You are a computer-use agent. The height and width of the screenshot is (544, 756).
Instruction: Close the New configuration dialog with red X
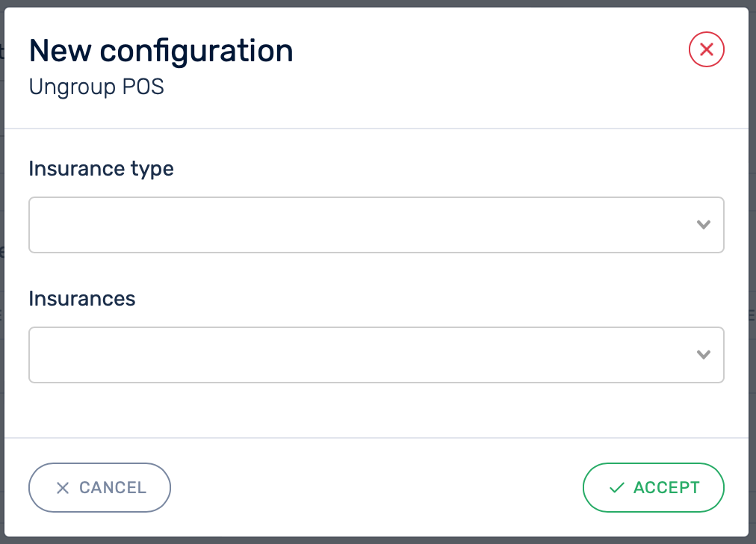[706, 50]
